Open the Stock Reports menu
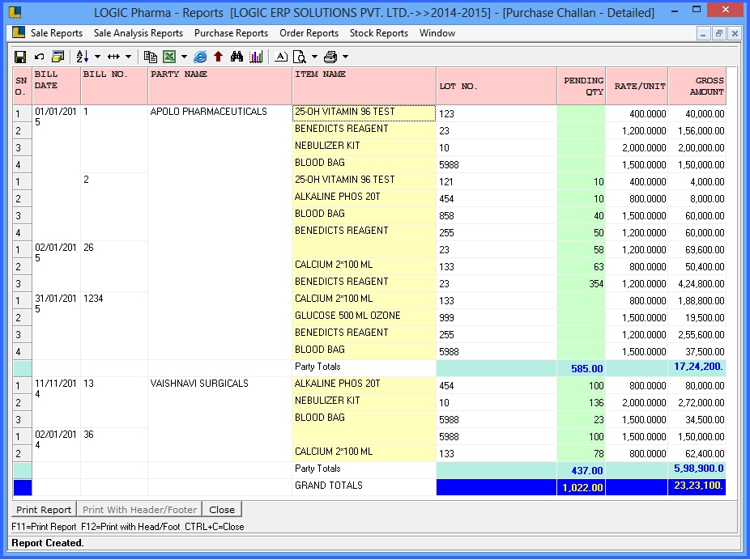The height and width of the screenshot is (560, 750). [x=378, y=33]
